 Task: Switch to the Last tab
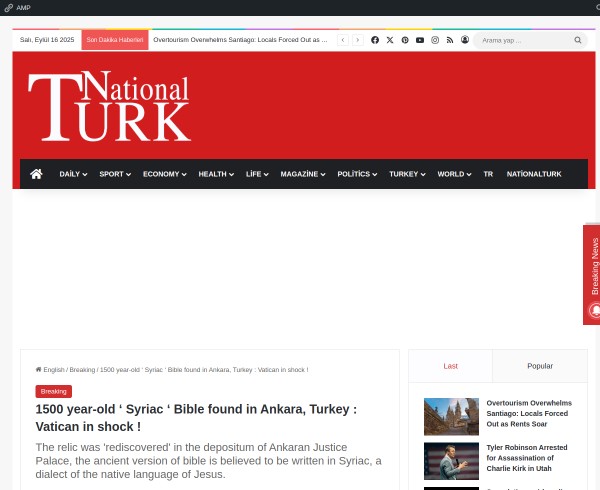pos(450,366)
